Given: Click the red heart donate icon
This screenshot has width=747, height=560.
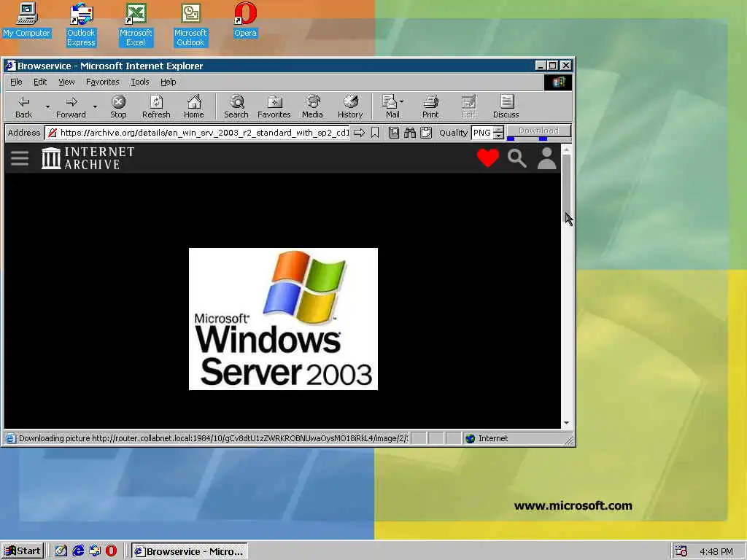Looking at the screenshot, I should 488,158.
